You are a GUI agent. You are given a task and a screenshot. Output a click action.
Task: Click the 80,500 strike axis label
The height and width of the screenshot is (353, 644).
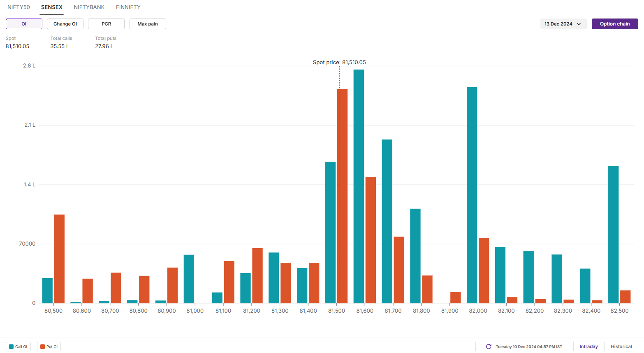pyautogui.click(x=53, y=311)
